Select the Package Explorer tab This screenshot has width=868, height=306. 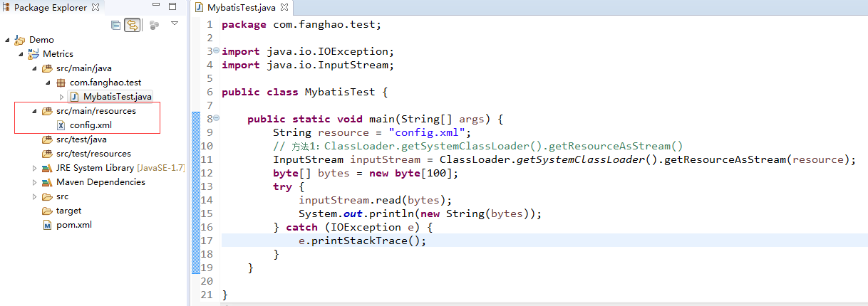pos(50,8)
